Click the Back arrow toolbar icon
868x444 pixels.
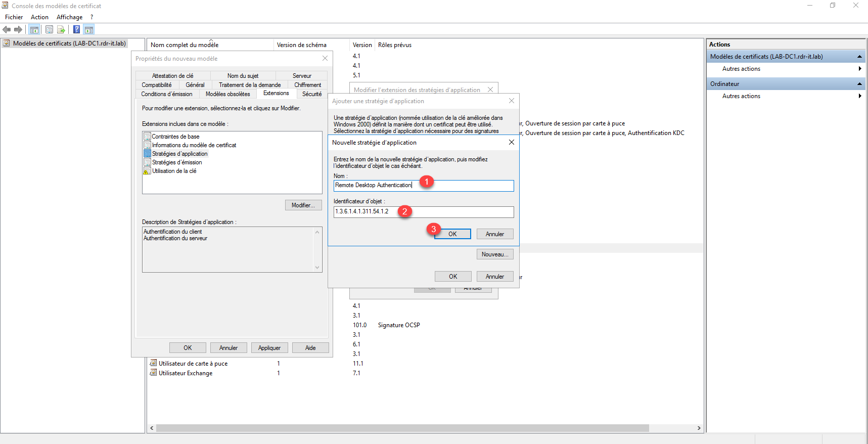coord(7,30)
